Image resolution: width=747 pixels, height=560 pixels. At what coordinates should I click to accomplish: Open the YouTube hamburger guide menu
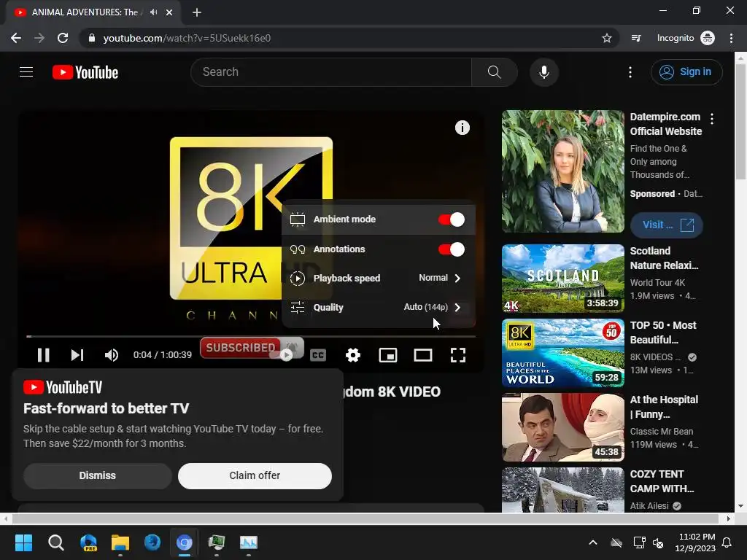[x=26, y=72]
